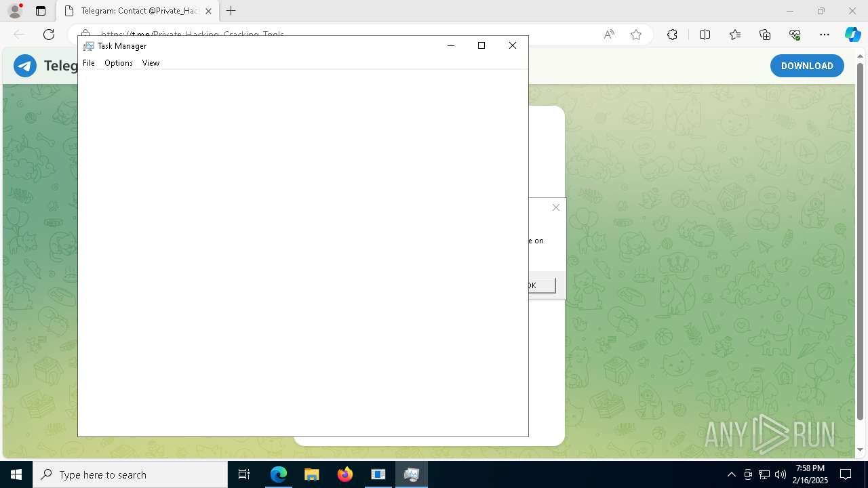This screenshot has width=868, height=488.
Task: Open Edge tab actions menu icon
Action: [41, 11]
